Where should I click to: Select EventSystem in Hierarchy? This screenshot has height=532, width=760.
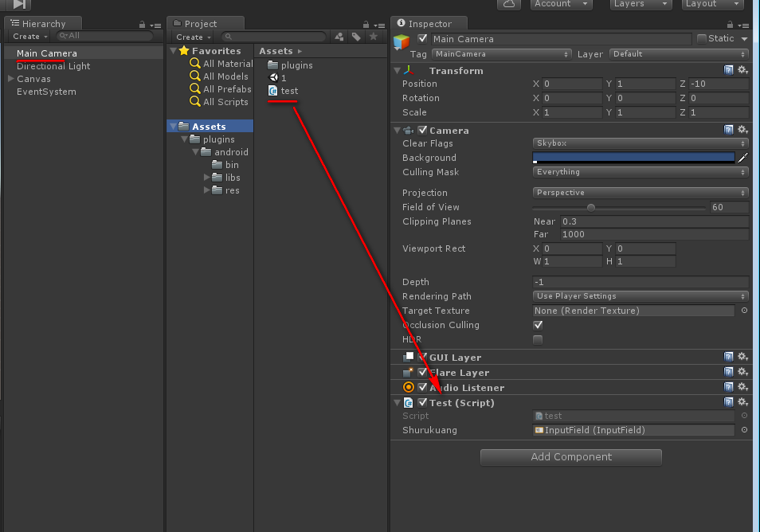click(46, 92)
